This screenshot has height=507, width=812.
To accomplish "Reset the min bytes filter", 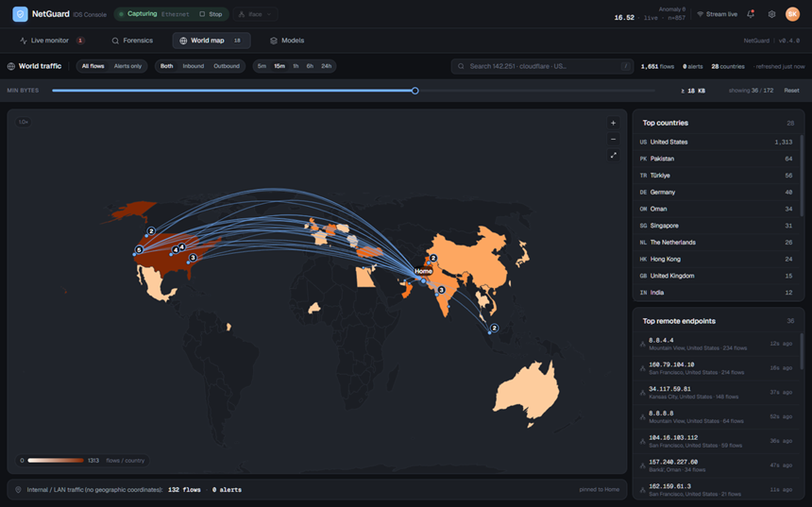I will [791, 91].
